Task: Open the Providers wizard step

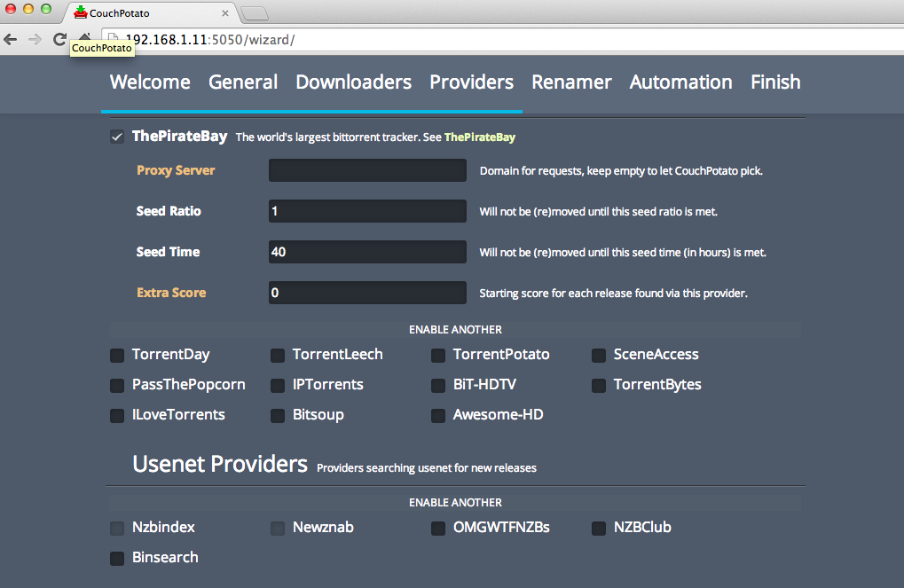Action: click(x=472, y=82)
